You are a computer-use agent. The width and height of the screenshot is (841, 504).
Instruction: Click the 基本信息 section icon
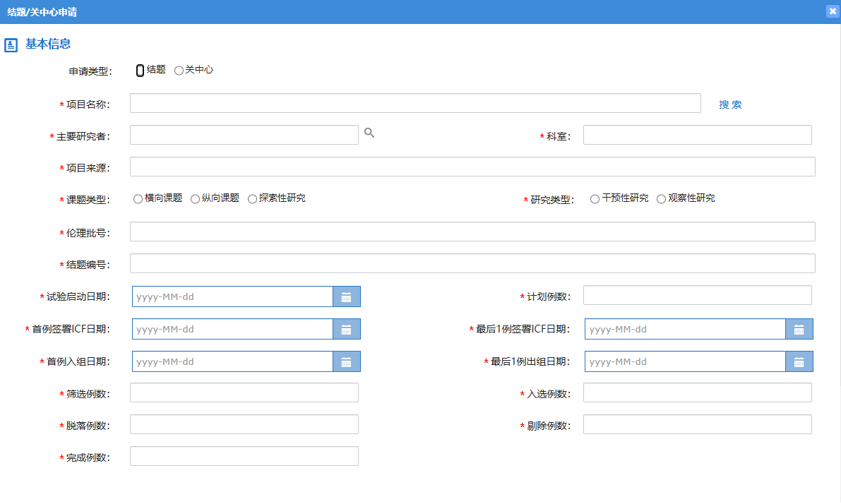click(x=11, y=45)
